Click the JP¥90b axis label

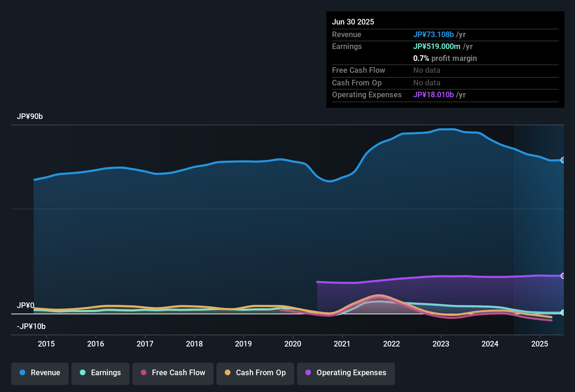(x=30, y=116)
